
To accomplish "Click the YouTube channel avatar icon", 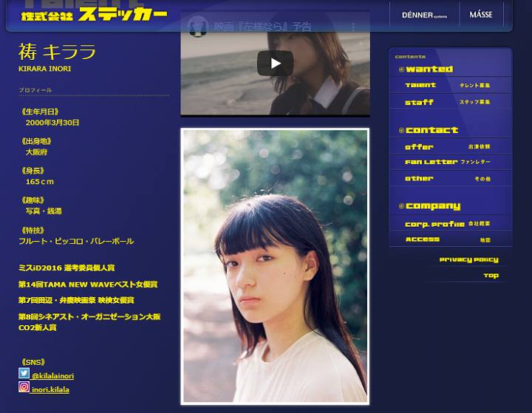I will [x=197, y=26].
